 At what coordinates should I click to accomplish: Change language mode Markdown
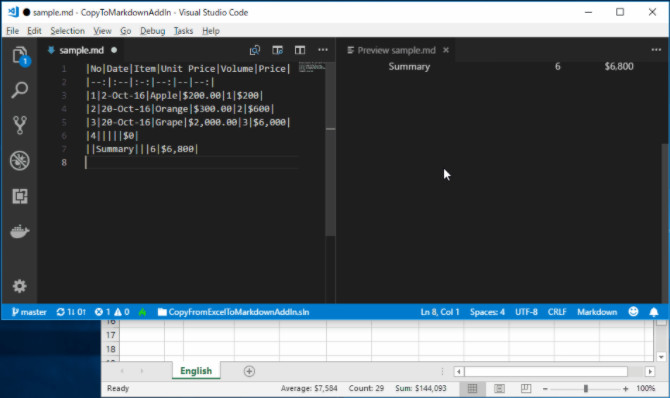(597, 312)
